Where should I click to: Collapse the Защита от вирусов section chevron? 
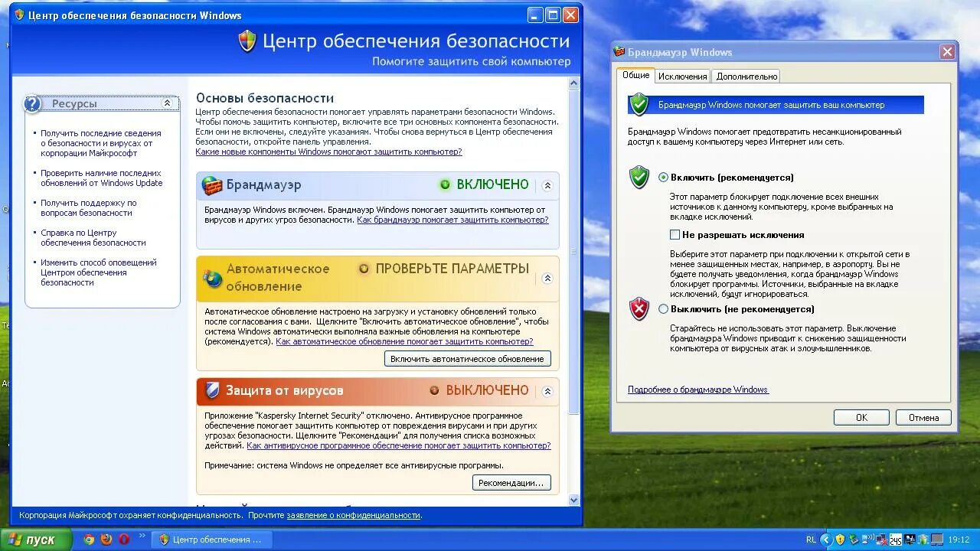[x=547, y=391]
